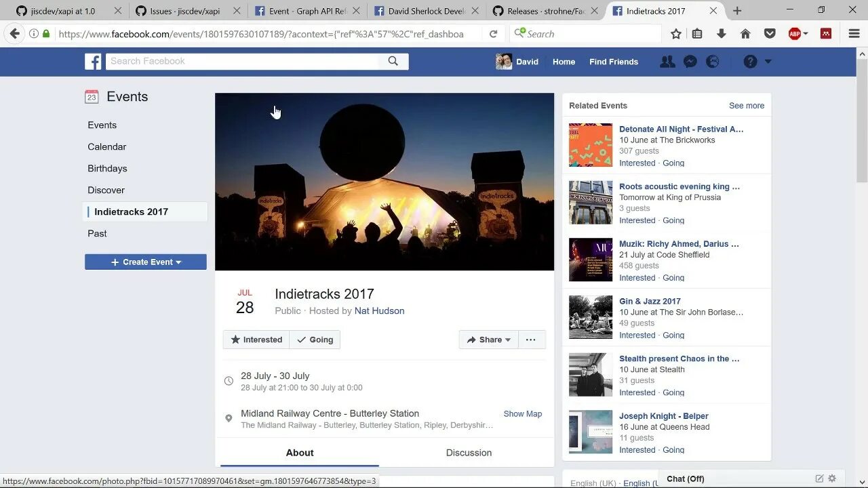Click David's profile picture in header
868x488 pixels.
click(x=504, y=62)
